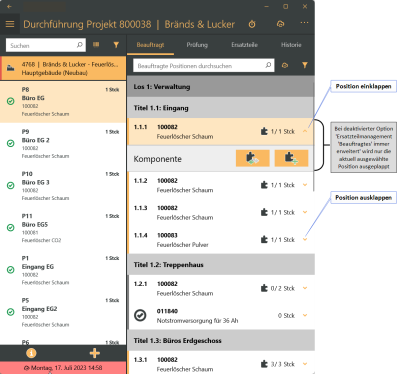
Task: Expand position 1.1.4 Feuerlöscher Pulver
Action: tap(305, 239)
